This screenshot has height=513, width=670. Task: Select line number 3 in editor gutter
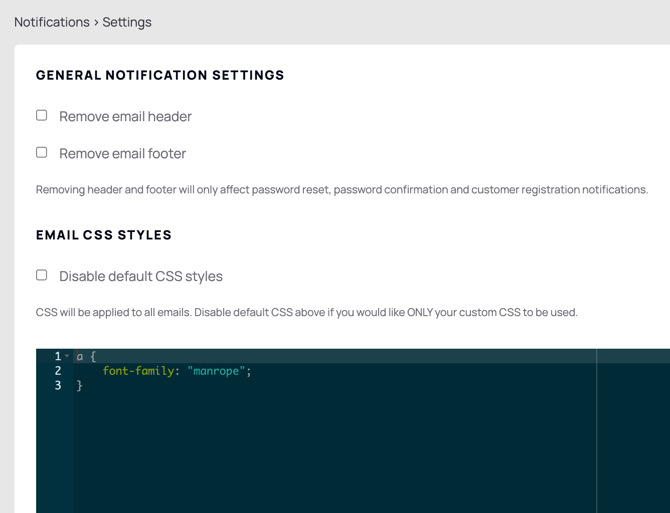point(58,385)
